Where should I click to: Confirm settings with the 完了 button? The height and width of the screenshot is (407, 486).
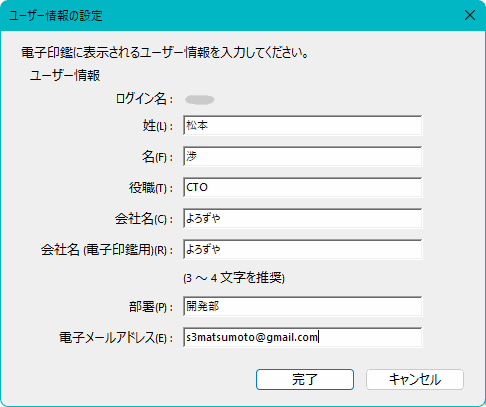coord(305,379)
